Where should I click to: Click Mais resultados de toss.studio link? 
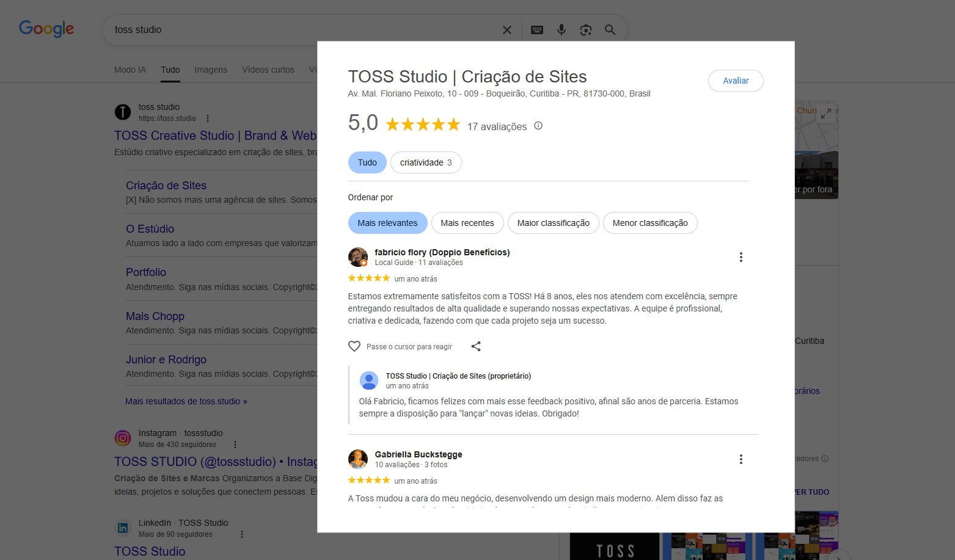pos(186,401)
